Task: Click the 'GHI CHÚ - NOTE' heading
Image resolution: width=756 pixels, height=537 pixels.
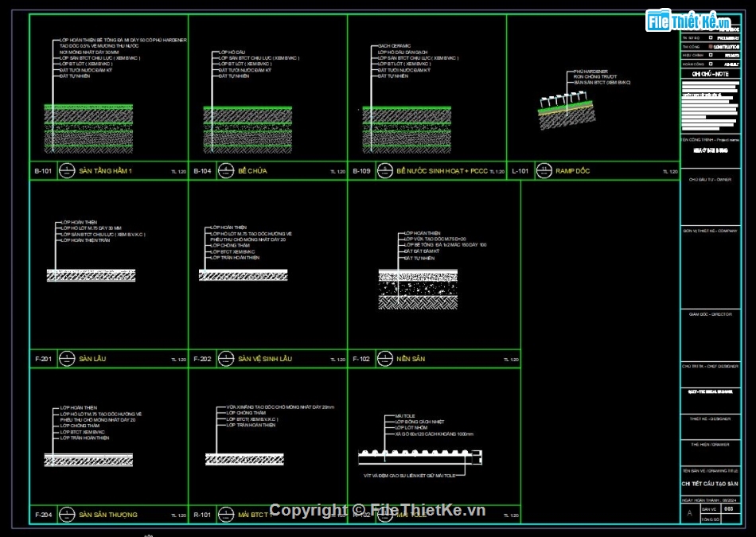Action: 710,74
